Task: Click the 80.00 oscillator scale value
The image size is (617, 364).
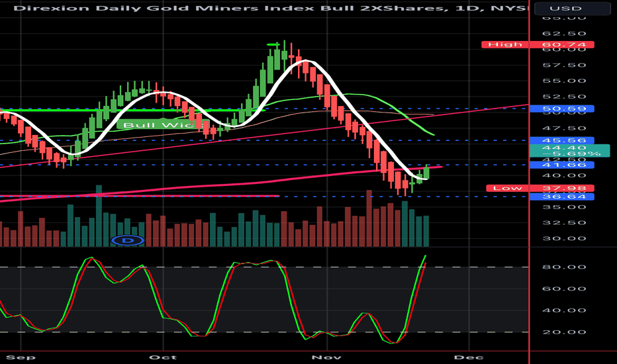Action: 564,267
